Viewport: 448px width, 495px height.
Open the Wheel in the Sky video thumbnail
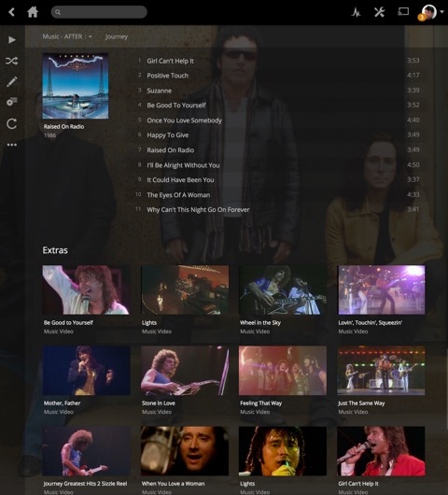(x=283, y=290)
